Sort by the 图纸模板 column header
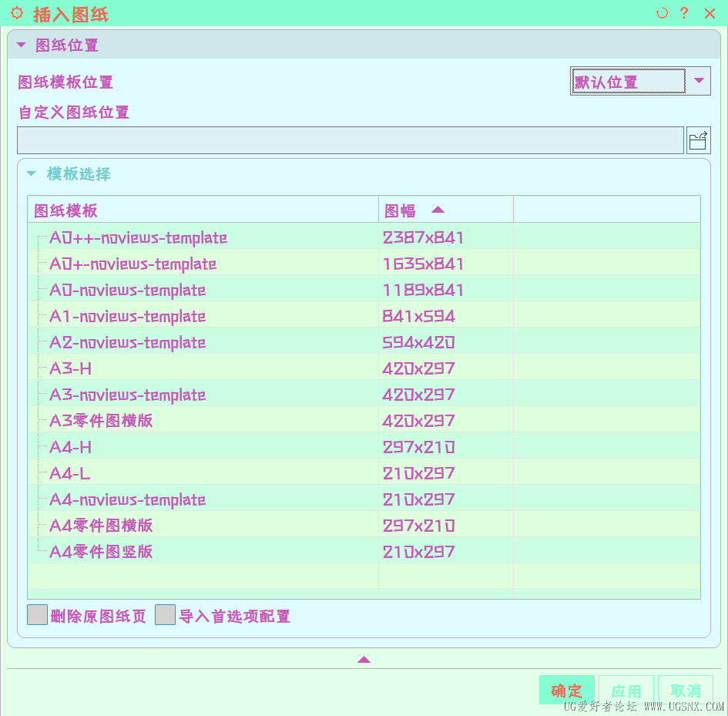Image resolution: width=728 pixels, height=716 pixels. 203,210
